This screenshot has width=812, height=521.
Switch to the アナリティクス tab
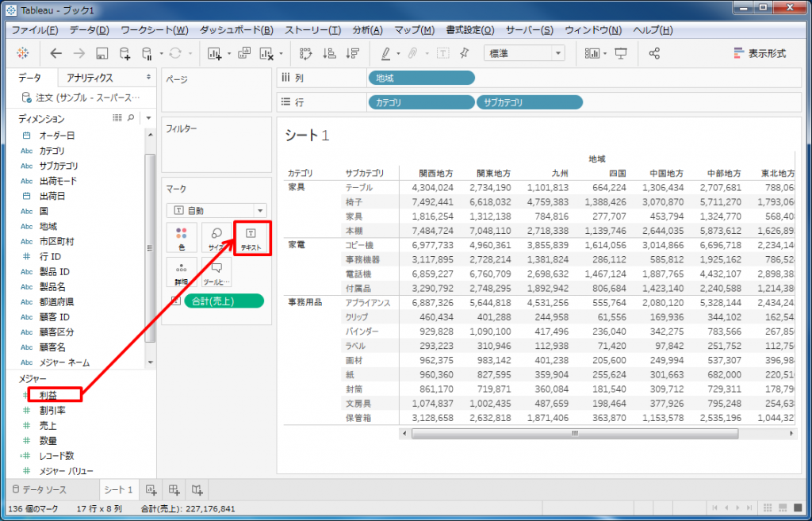click(x=90, y=78)
